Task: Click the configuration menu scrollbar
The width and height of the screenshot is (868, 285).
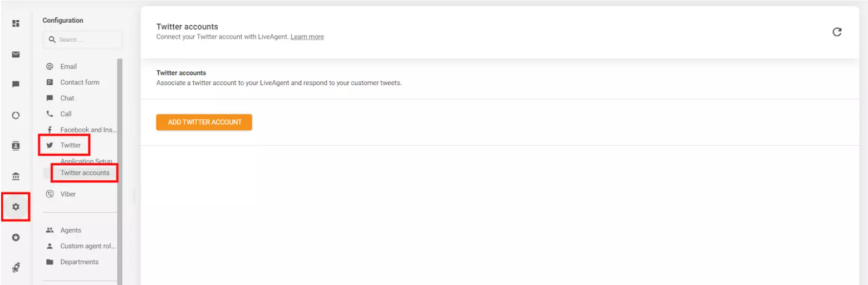Action: 119,167
